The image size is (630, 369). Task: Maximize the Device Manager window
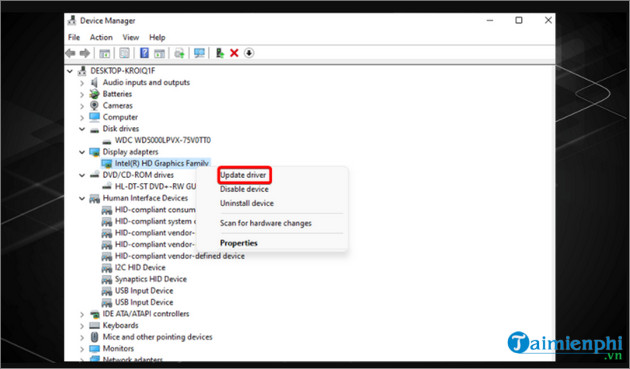[519, 20]
